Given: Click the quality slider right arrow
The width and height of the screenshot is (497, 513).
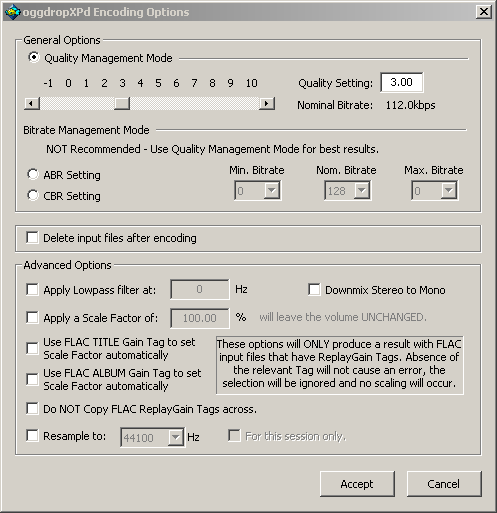Looking at the screenshot, I should 267,104.
